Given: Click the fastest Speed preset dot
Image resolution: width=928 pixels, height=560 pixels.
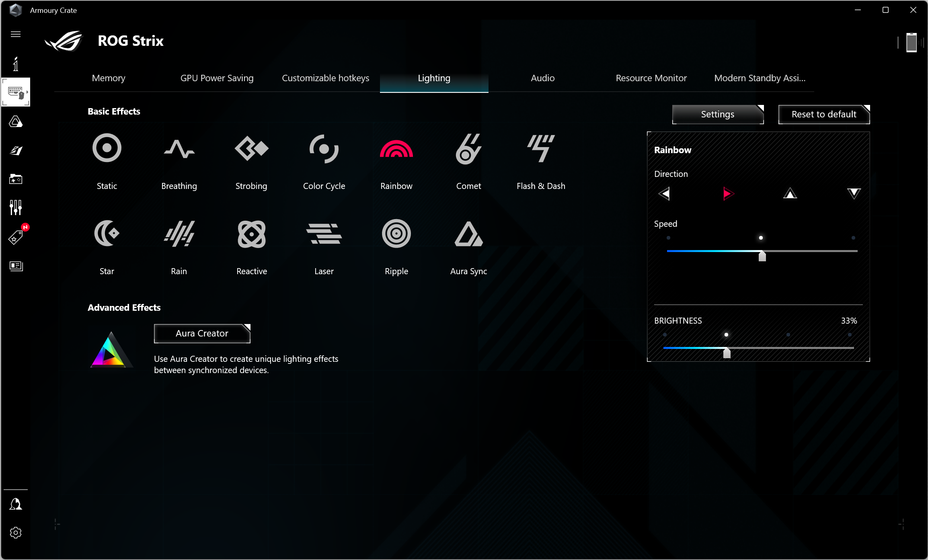Looking at the screenshot, I should point(853,238).
